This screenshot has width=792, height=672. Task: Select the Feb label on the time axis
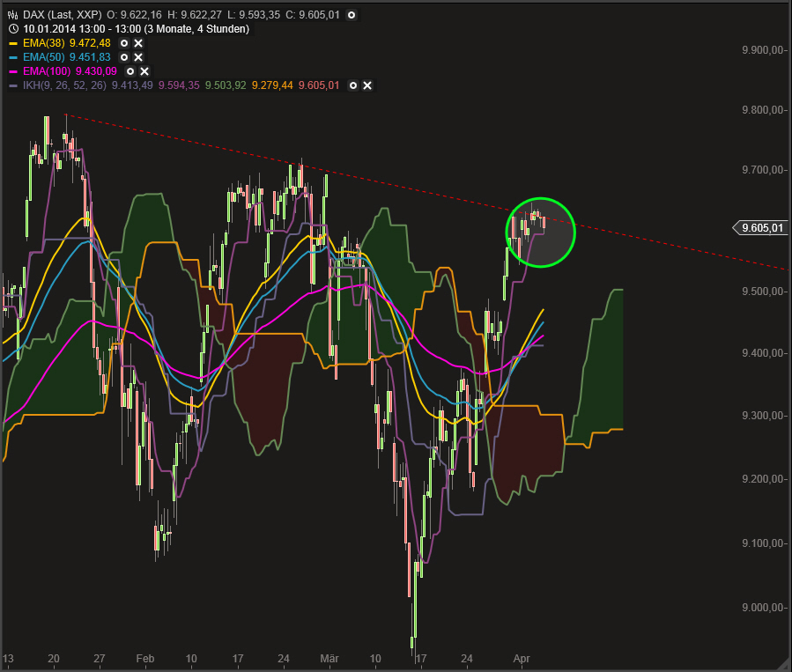click(x=144, y=659)
